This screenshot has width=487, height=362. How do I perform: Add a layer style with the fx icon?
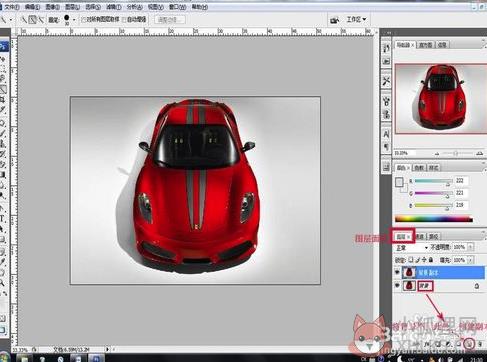click(428, 343)
